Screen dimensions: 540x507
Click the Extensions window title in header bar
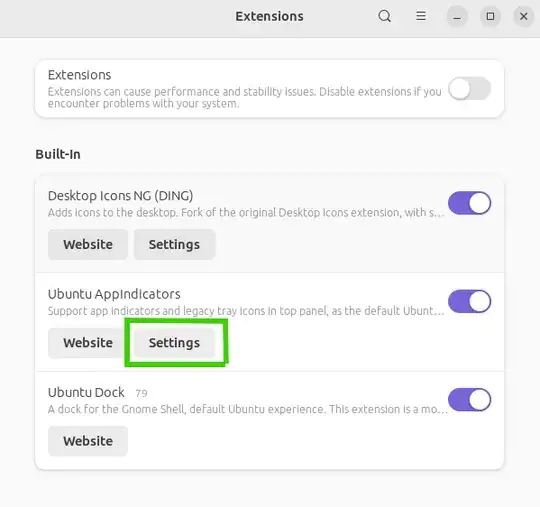point(269,16)
